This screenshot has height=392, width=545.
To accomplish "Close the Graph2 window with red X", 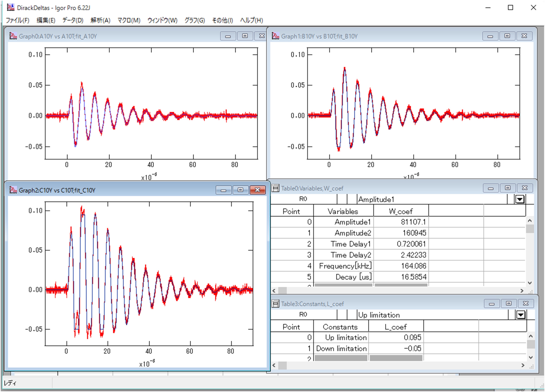I will click(x=258, y=190).
